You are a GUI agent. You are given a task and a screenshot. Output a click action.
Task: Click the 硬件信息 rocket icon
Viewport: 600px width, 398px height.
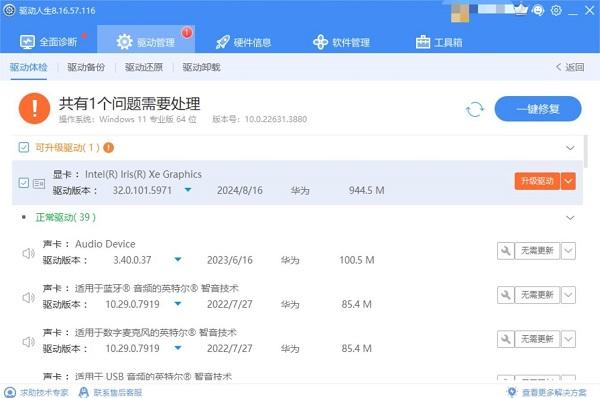click(223, 42)
